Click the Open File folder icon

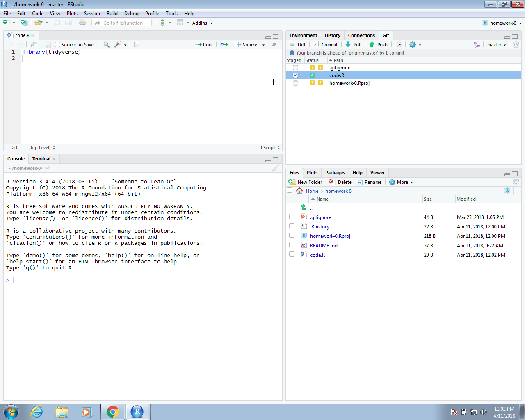tap(38, 23)
